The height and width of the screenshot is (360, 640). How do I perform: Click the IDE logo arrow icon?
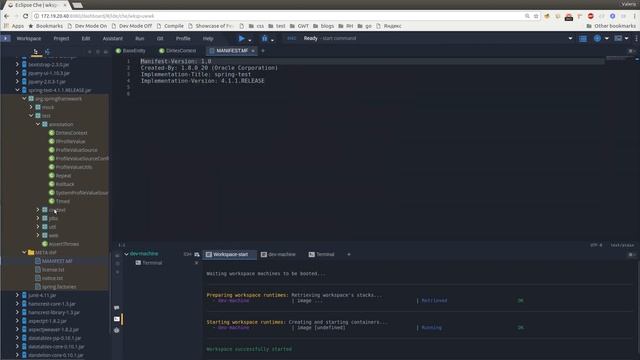[x=5, y=38]
